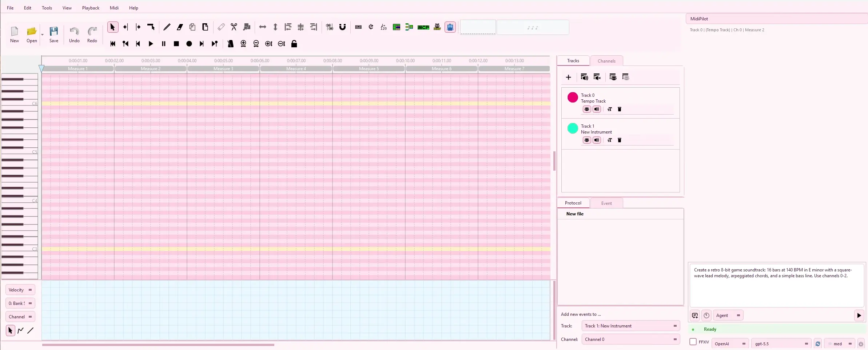Click the time signature icon
This screenshot has width=868, height=350.
[x=371, y=27]
